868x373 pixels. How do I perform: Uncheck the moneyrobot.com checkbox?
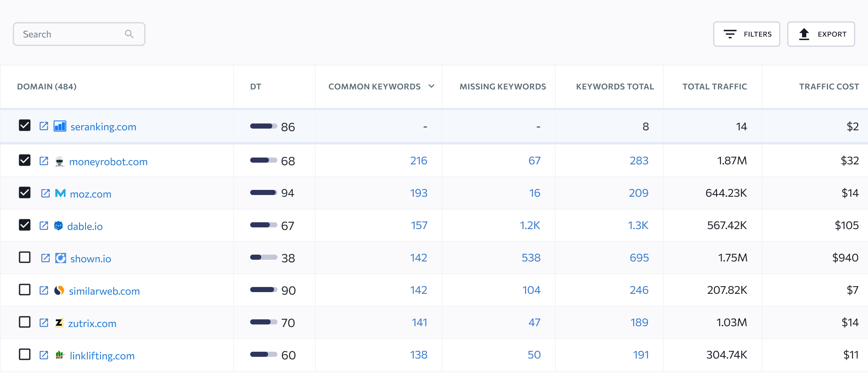[x=25, y=160]
